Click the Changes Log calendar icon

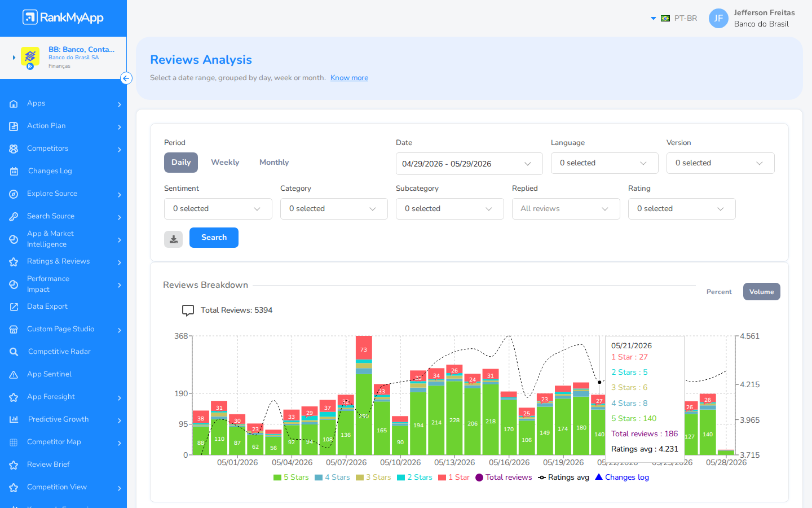coord(14,172)
